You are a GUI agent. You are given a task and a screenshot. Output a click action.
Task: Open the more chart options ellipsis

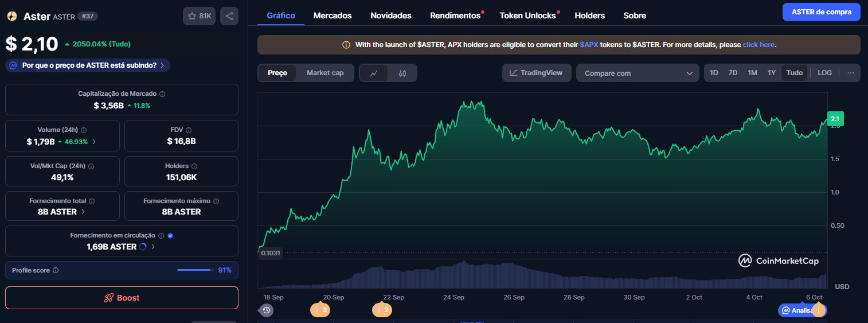tap(850, 73)
